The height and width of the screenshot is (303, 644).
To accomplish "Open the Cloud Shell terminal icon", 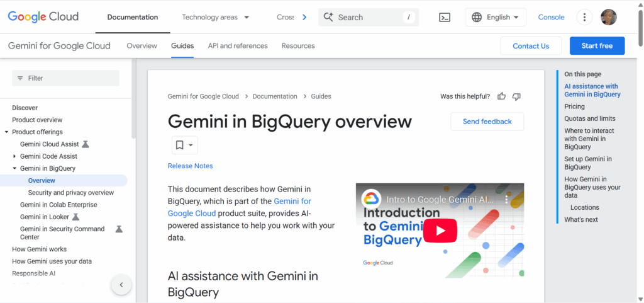I will (x=444, y=17).
